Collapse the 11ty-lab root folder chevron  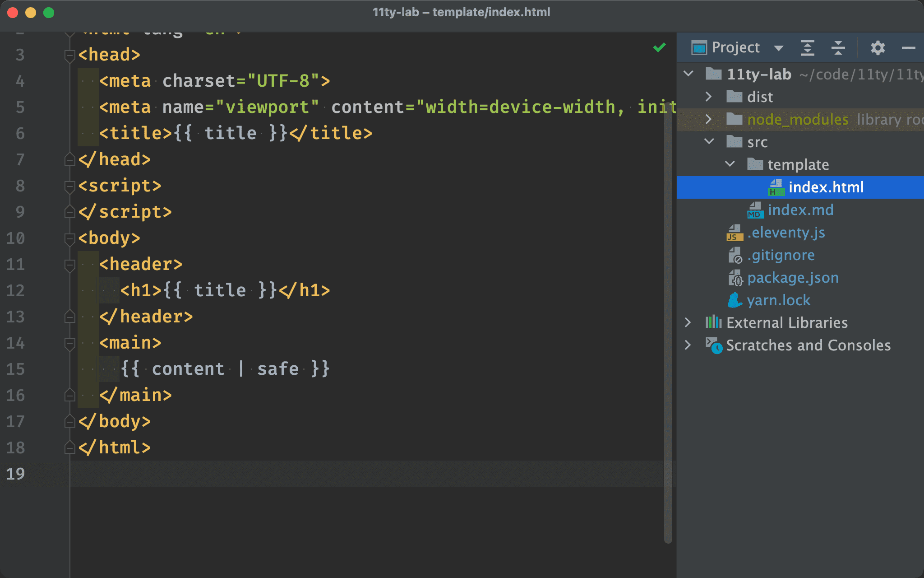click(688, 74)
